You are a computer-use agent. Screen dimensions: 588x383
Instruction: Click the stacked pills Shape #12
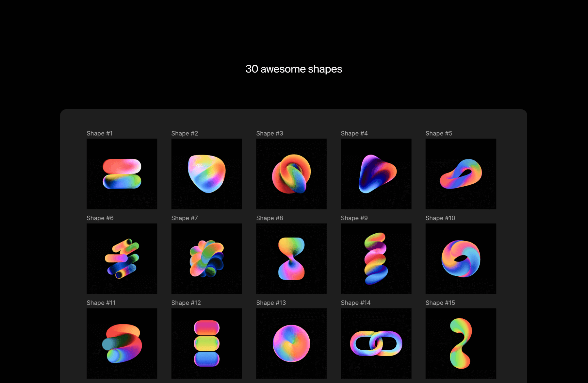point(206,343)
